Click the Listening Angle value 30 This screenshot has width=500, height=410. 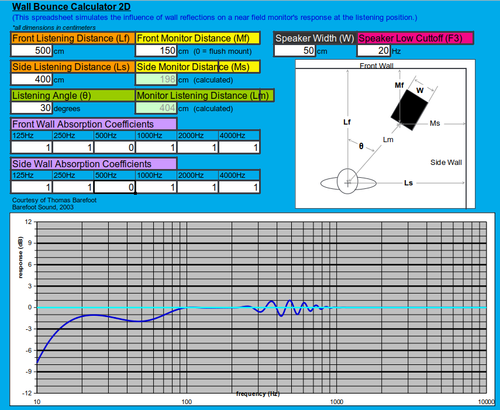(x=31, y=108)
